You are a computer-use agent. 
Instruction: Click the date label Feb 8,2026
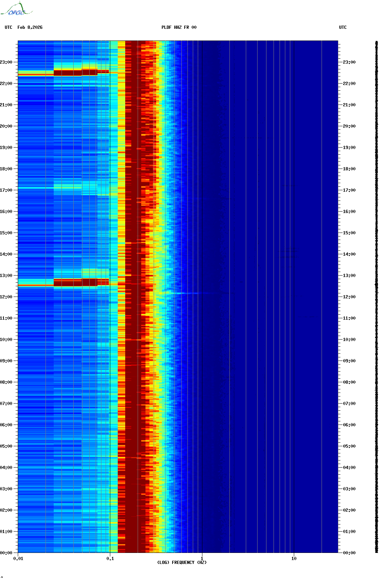pos(30,27)
